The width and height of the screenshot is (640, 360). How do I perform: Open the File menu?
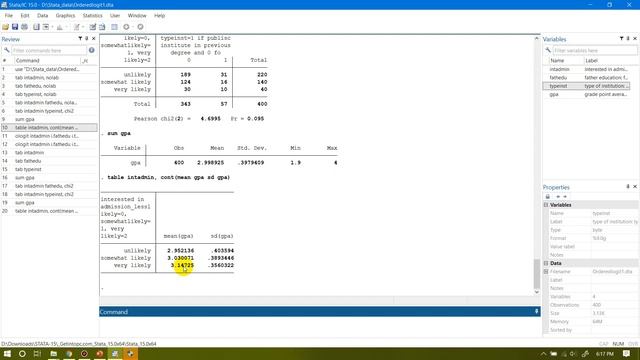pyautogui.click(x=9, y=16)
